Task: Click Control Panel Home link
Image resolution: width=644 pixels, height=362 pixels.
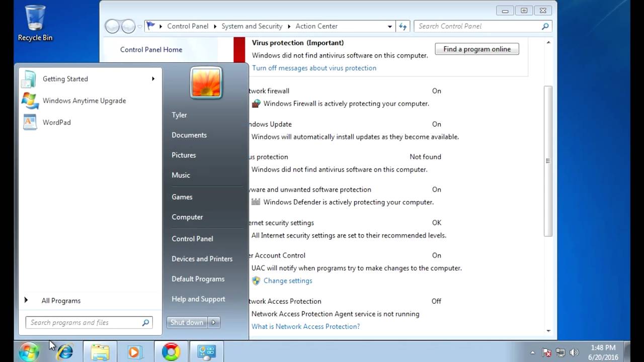Action: 151,49
